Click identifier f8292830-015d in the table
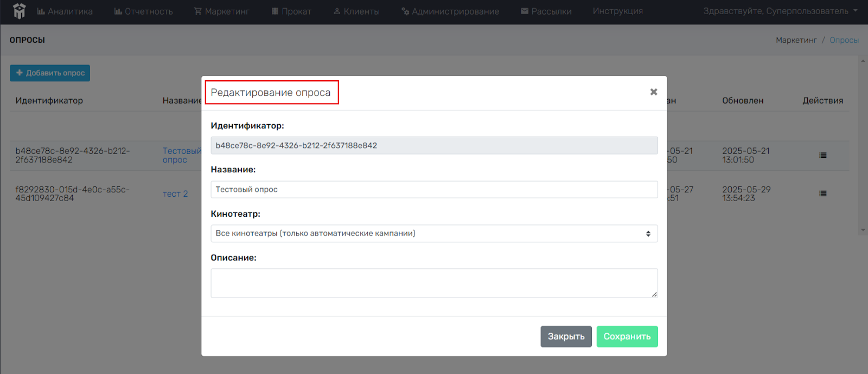868x374 pixels. [x=73, y=194]
